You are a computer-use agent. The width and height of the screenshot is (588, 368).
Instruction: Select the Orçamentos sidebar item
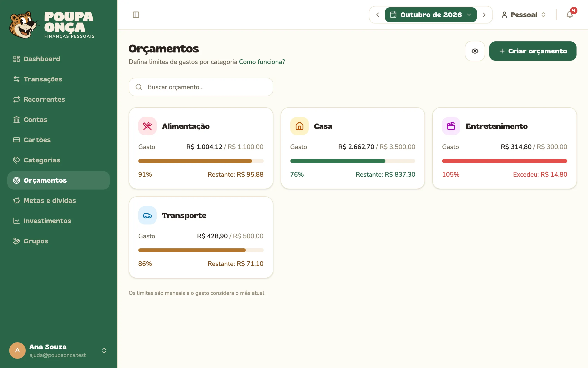pos(59,180)
